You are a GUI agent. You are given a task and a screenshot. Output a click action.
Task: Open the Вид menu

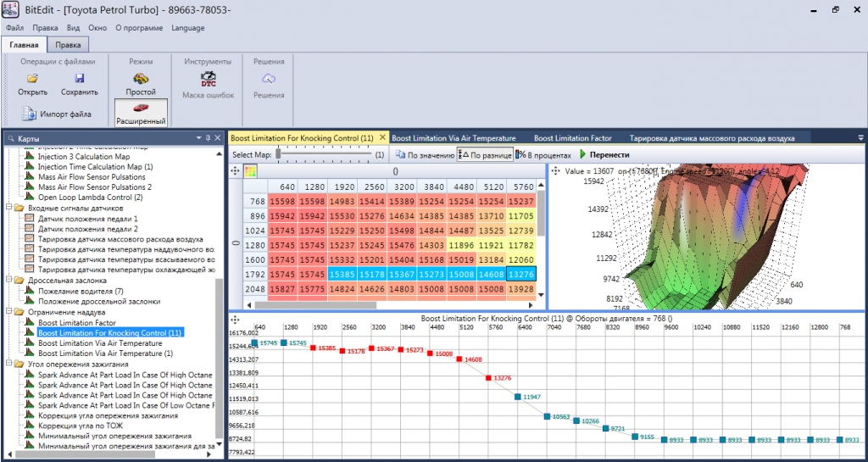click(x=73, y=28)
